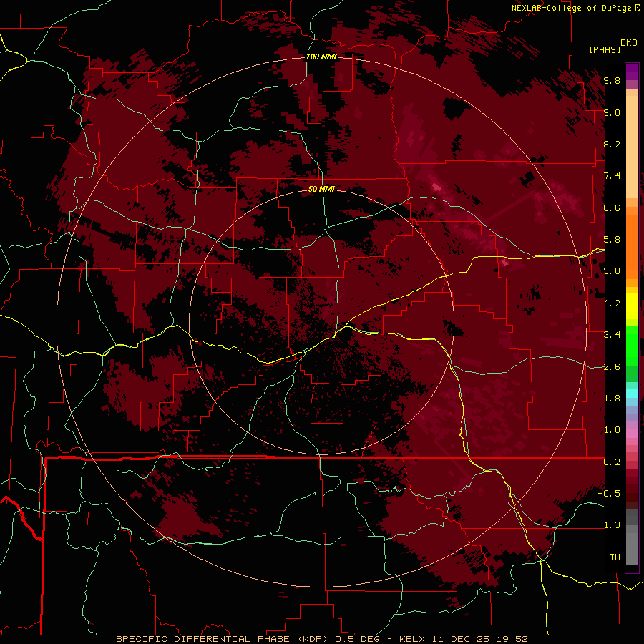
Task: Click the 50 NMI range ring label
Action: [321, 189]
